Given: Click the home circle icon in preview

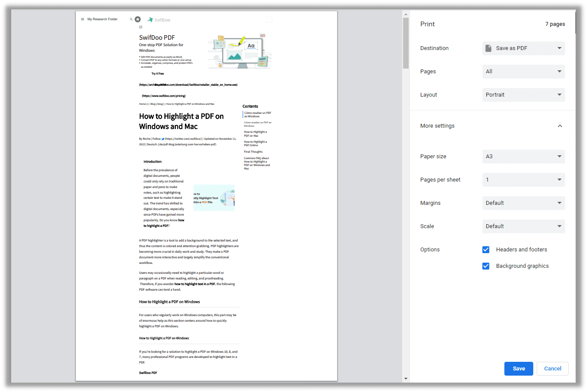Looking at the screenshot, I should pos(138,19).
